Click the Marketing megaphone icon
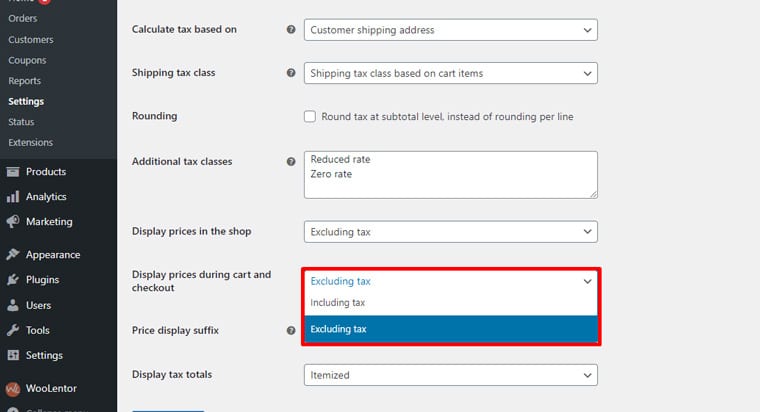The height and width of the screenshot is (412, 760). coord(13,222)
